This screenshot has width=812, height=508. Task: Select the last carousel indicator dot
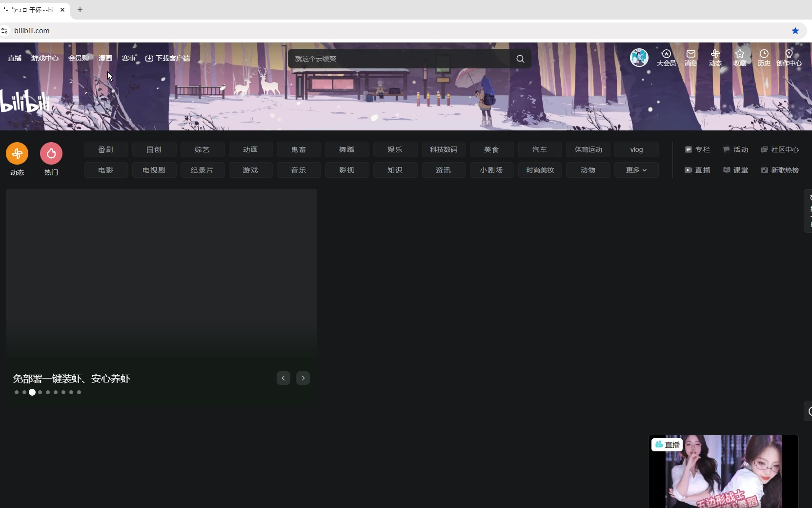[x=79, y=392]
